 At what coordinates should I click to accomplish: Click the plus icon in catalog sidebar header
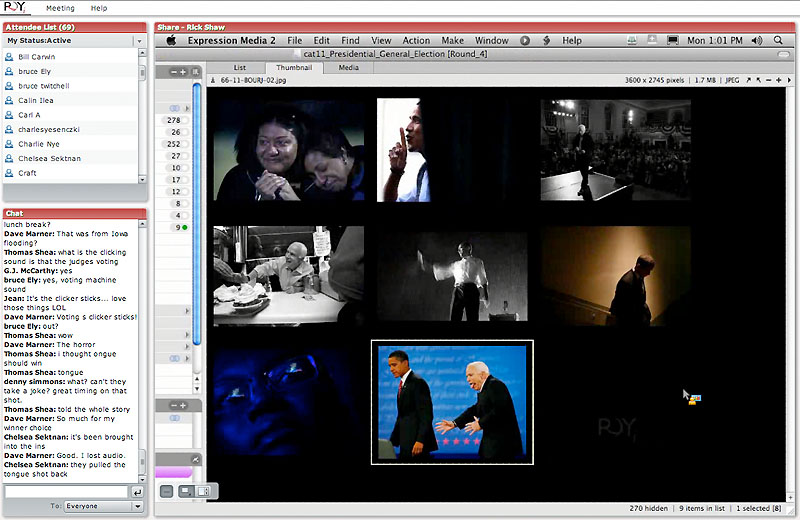[185, 72]
